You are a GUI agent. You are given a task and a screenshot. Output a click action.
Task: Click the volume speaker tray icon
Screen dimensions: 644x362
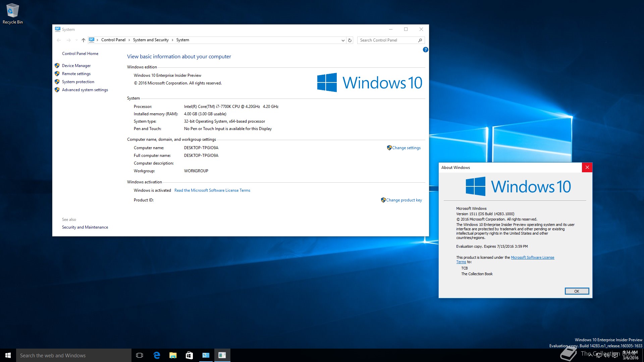607,355
